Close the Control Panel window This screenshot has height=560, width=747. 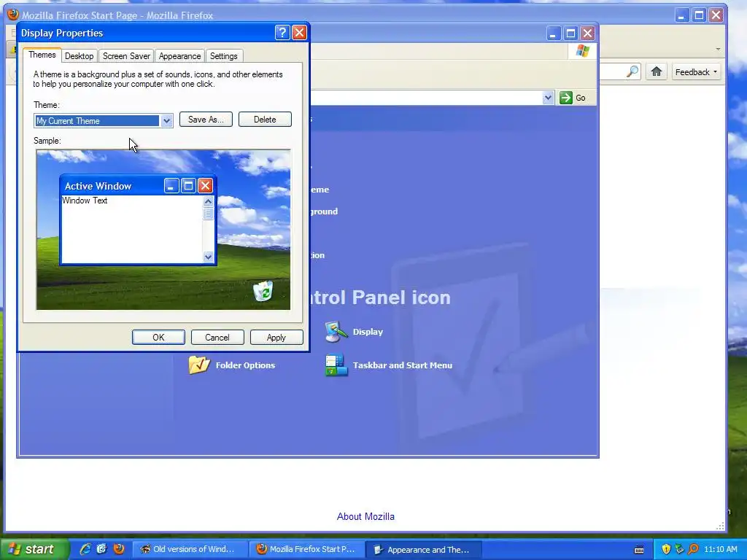click(x=587, y=34)
